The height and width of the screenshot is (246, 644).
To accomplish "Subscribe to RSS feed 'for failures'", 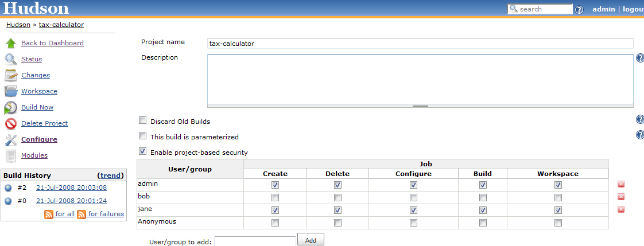I will [x=106, y=214].
